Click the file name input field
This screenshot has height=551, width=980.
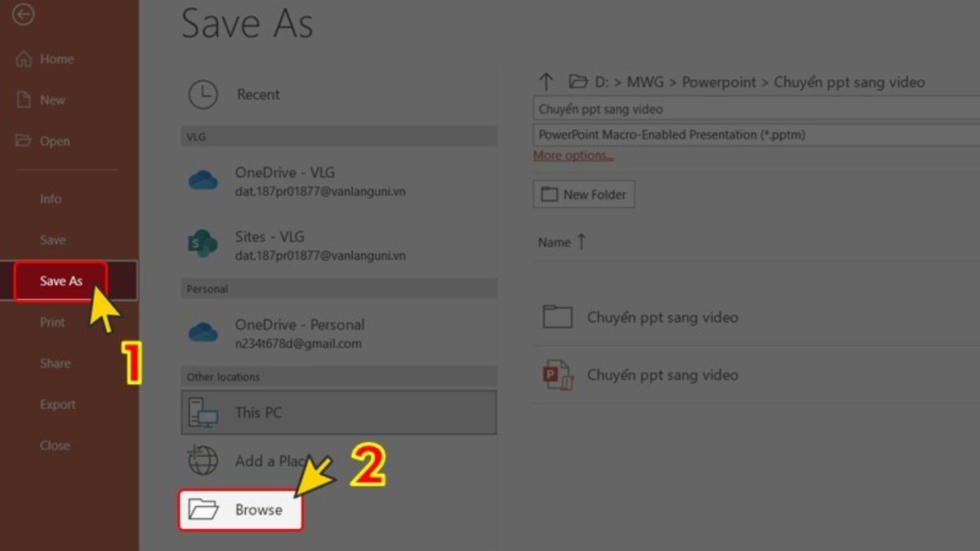755,109
